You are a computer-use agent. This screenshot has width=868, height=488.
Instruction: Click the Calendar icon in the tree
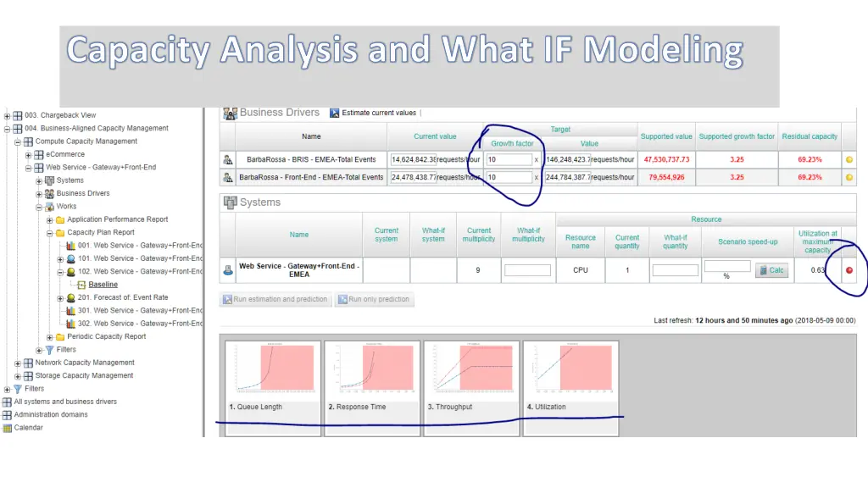tap(7, 428)
